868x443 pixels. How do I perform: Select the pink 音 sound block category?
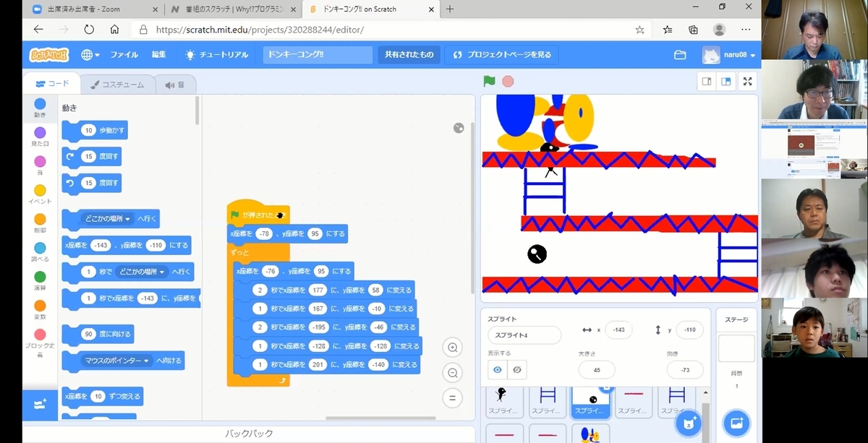coord(40,165)
